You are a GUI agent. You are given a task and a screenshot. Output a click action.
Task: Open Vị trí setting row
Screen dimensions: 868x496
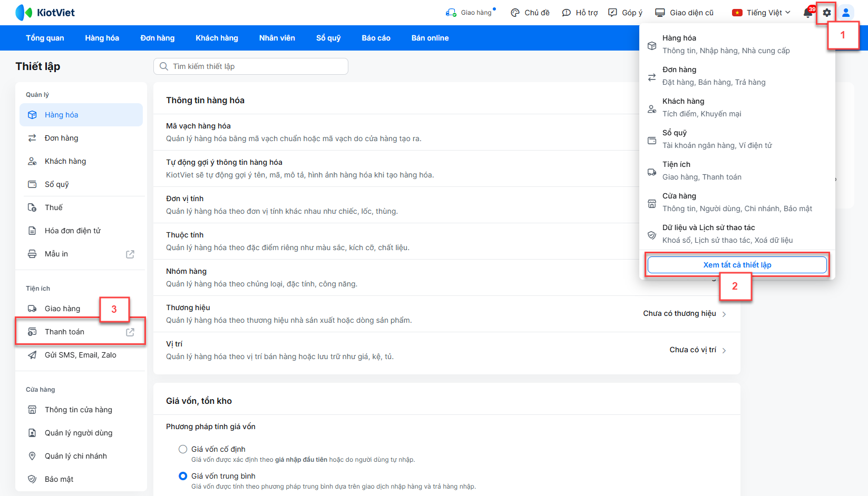click(447, 350)
